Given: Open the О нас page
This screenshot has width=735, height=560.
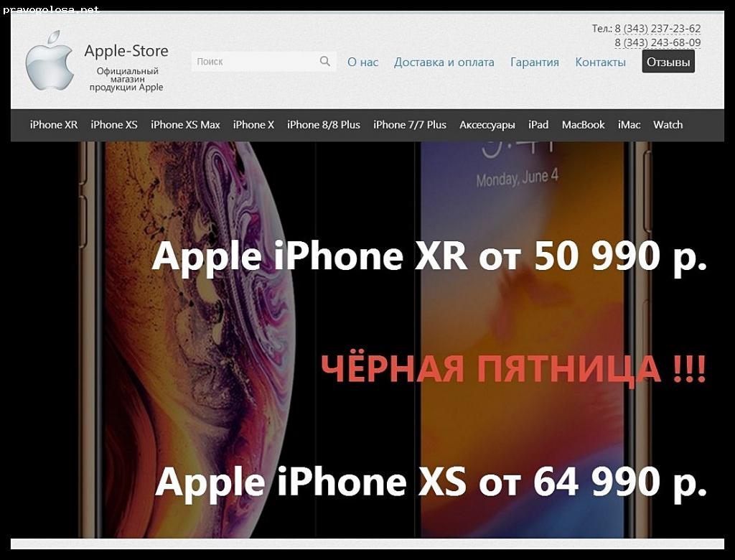Looking at the screenshot, I should (x=362, y=62).
